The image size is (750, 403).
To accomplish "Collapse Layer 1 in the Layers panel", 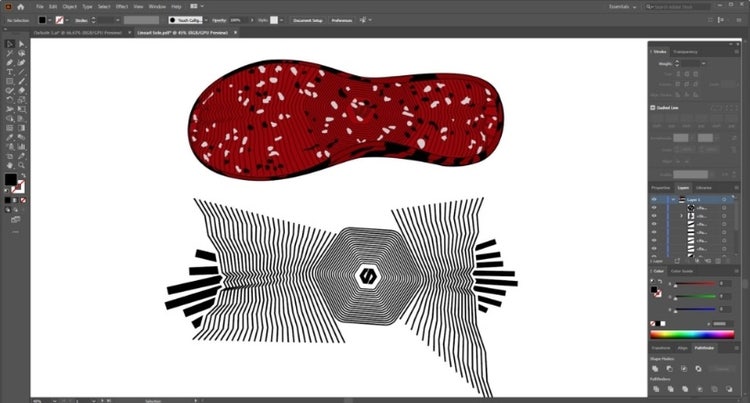I will coord(673,199).
